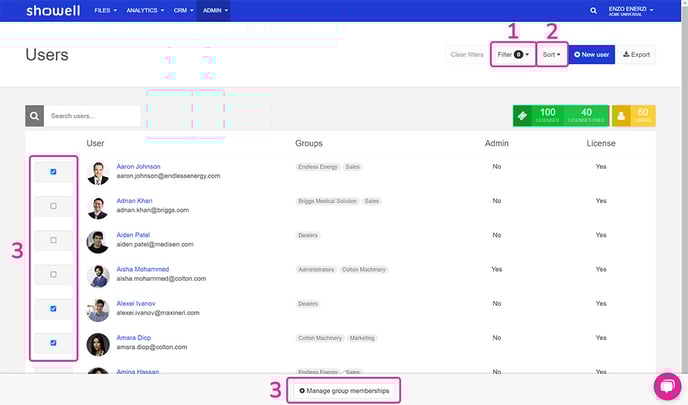Click the 40 licenses free counter

click(586, 116)
